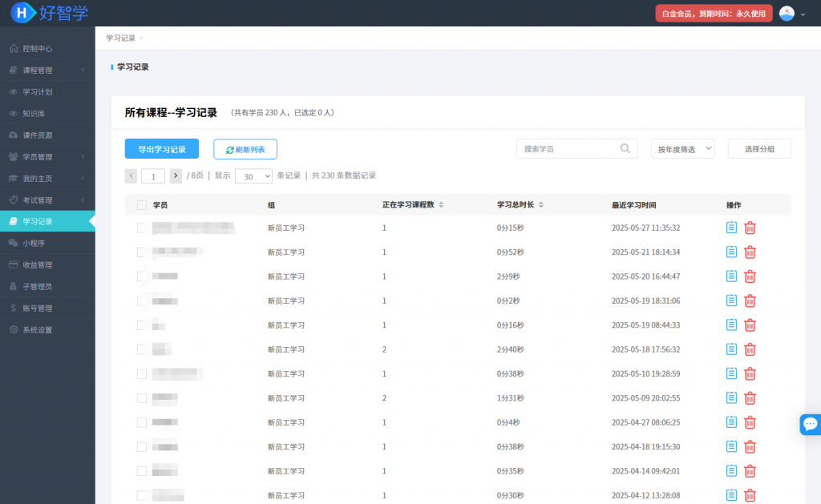
Task: Open 课件资源 in sidebar
Action: [x=47, y=135]
